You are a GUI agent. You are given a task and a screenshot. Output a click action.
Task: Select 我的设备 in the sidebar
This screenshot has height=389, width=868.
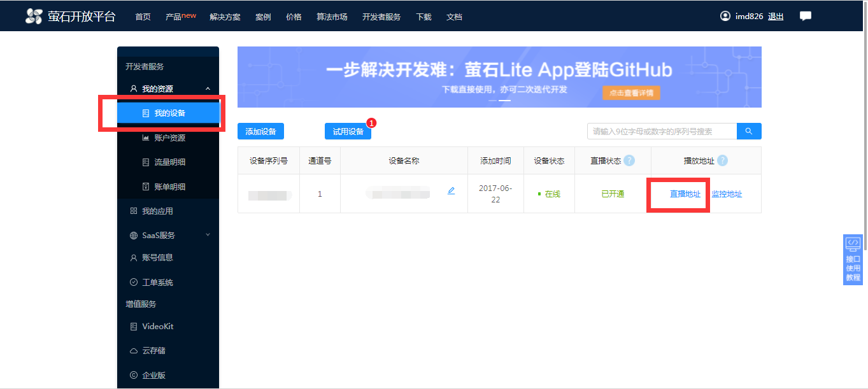(x=168, y=113)
